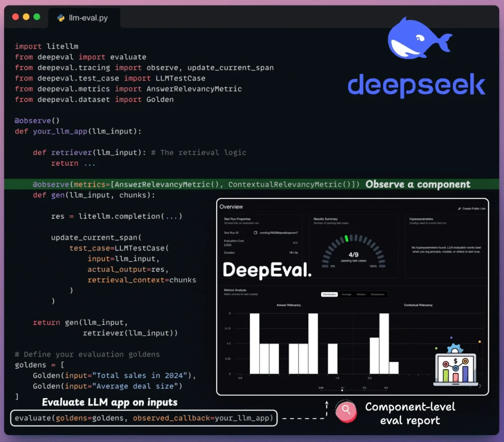Viewport: 504px width, 442px height.
Task: Open the Breakdown metrics view
Action: tap(377, 294)
